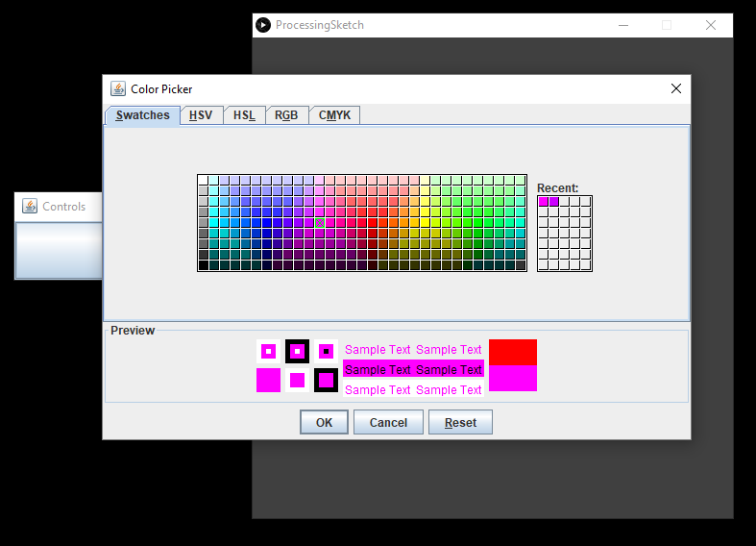The height and width of the screenshot is (546, 756).
Task: Open the HSV tab
Action: (x=201, y=115)
